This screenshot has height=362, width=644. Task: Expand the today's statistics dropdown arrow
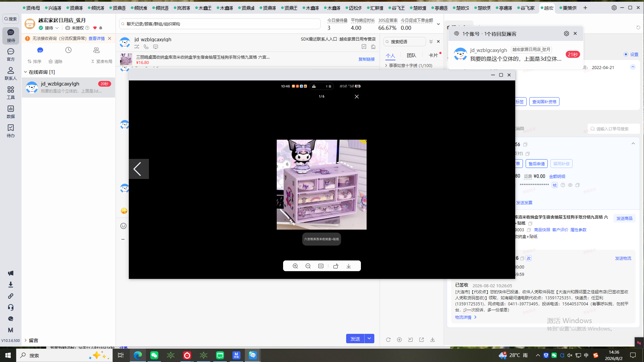tap(438, 24)
